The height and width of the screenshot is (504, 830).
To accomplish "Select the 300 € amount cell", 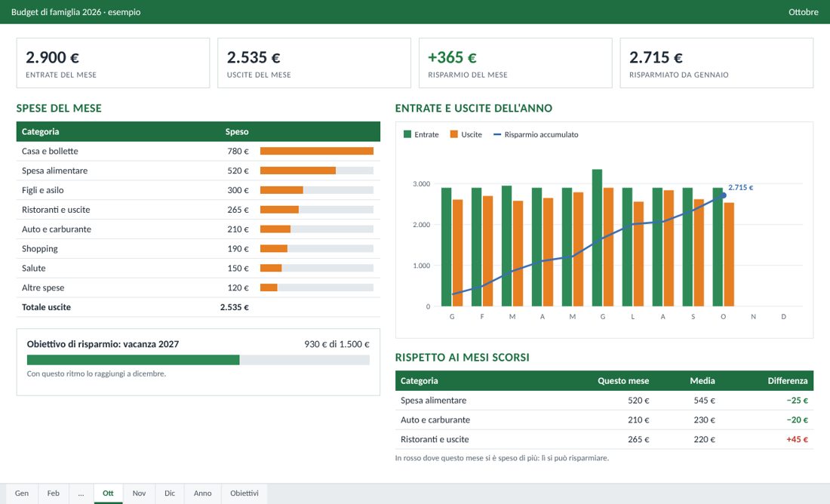I will [x=238, y=190].
